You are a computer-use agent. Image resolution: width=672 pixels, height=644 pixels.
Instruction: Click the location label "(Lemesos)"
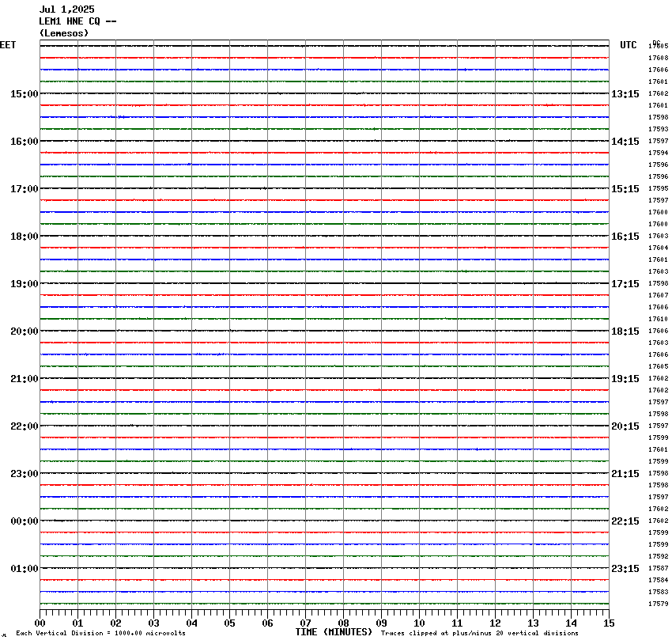click(x=64, y=33)
